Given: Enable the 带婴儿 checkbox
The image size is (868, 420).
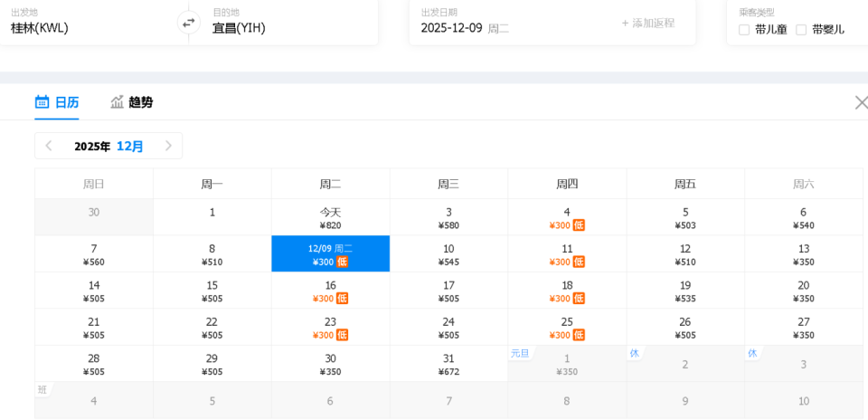Looking at the screenshot, I should point(801,30).
